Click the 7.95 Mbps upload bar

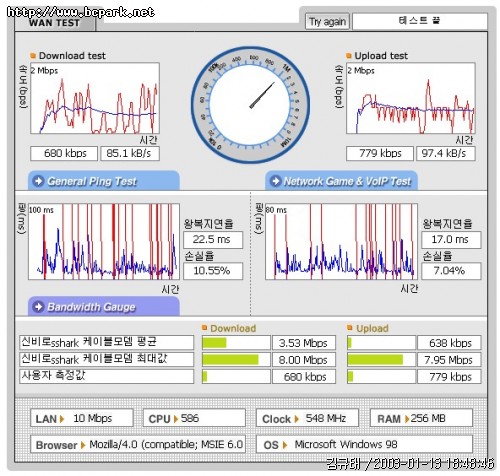point(381,360)
